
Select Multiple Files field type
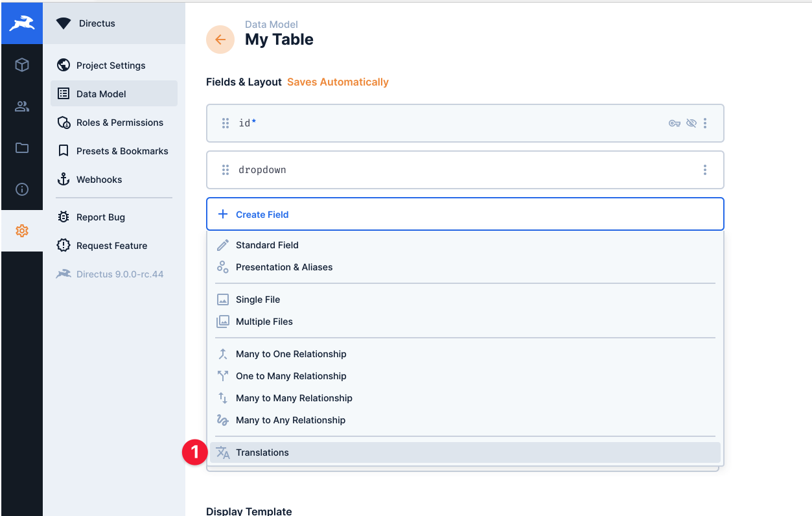(465, 322)
